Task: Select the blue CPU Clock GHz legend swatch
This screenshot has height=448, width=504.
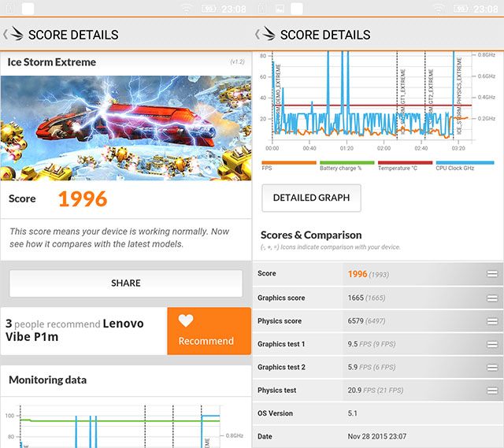Action: (462, 162)
